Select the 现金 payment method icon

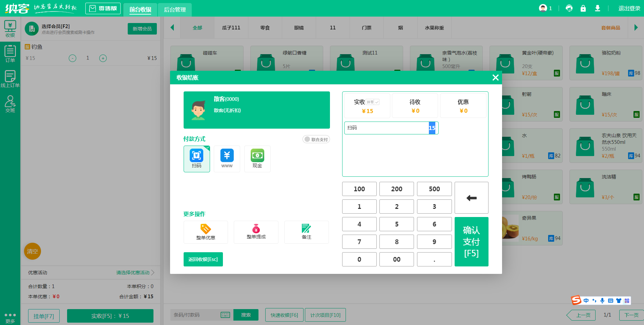click(257, 159)
